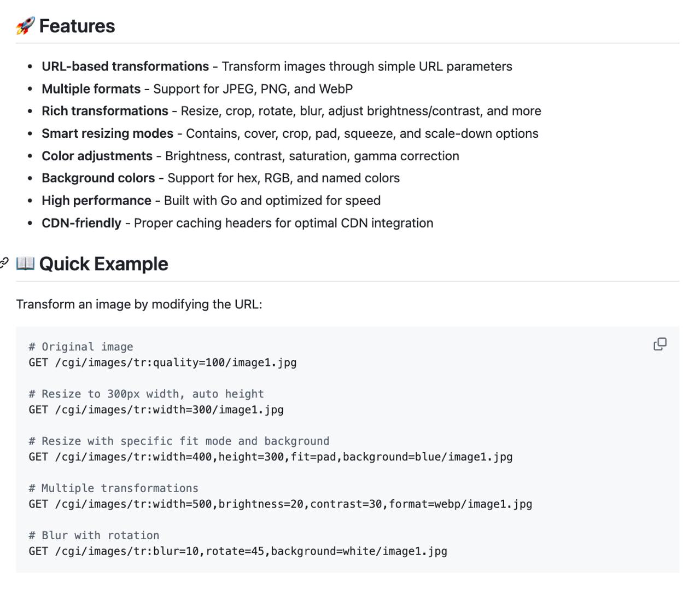The height and width of the screenshot is (590, 700).
Task: Click the format=webp GET request line
Action: coord(280,504)
